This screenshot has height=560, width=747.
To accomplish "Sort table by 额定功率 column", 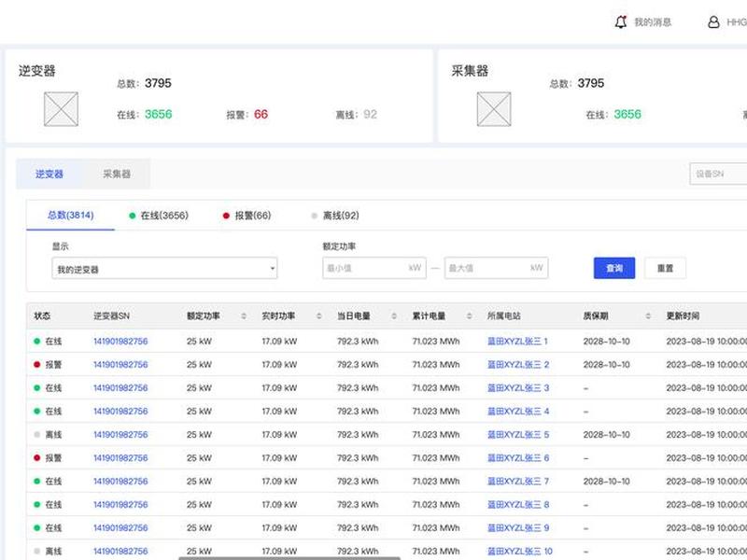I will [x=244, y=316].
